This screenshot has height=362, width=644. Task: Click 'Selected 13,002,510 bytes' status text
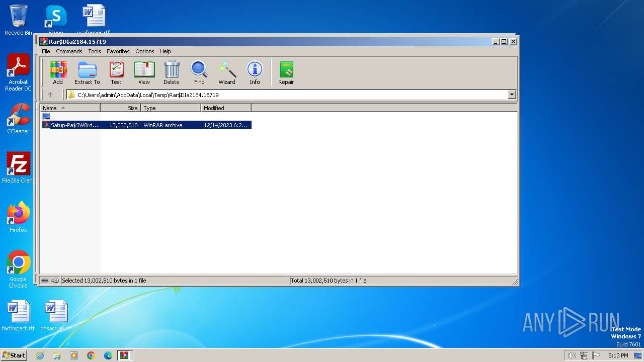[104, 281]
